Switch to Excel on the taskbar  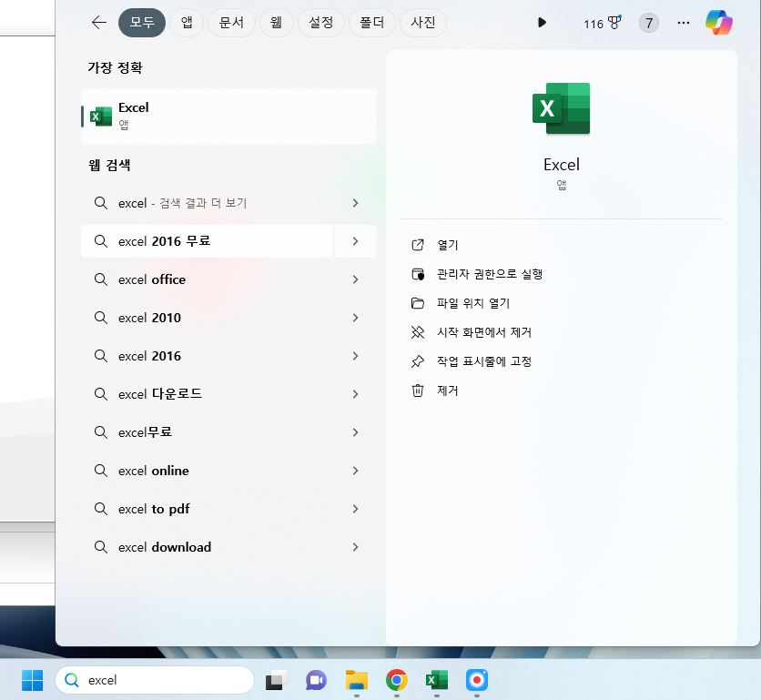pos(437,680)
